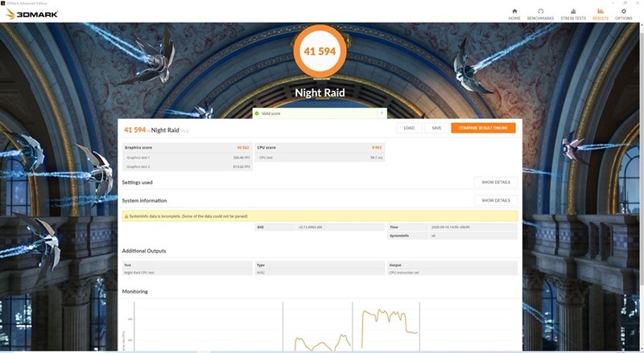Click the Settings used heading
The width and height of the screenshot is (644, 353).
[x=137, y=183]
